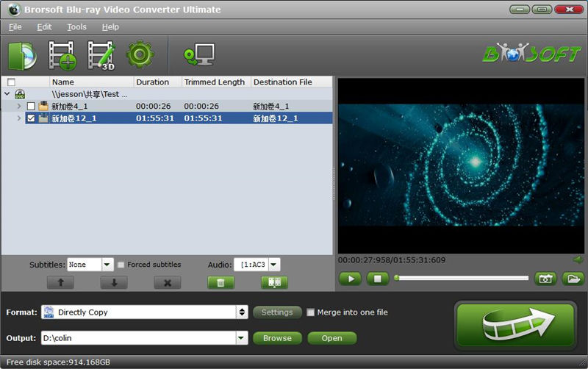The image size is (588, 369).
Task: Uncheck the 新加卷12_1 title checkbox
Action: coord(31,118)
